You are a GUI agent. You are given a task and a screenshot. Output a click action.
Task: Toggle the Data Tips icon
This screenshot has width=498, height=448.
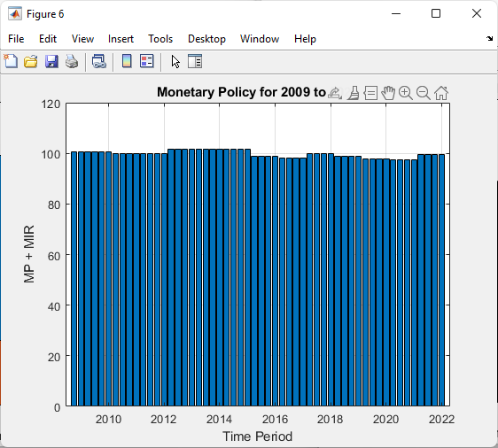[370, 93]
